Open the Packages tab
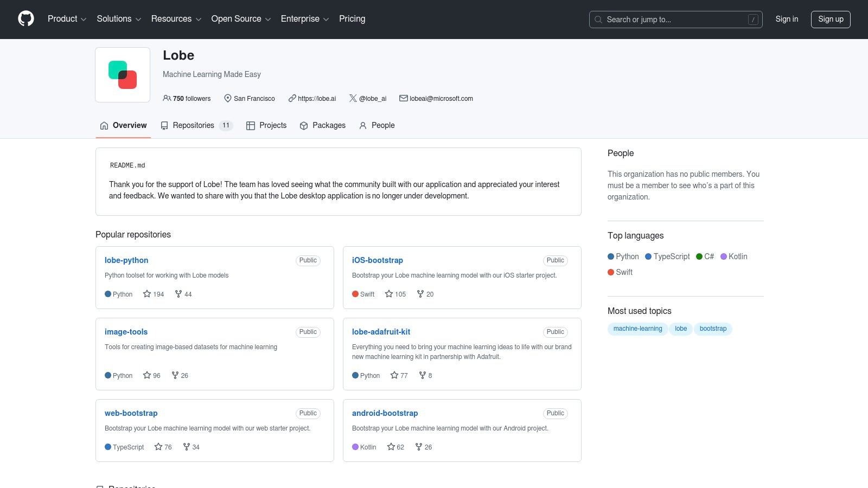 coord(322,125)
